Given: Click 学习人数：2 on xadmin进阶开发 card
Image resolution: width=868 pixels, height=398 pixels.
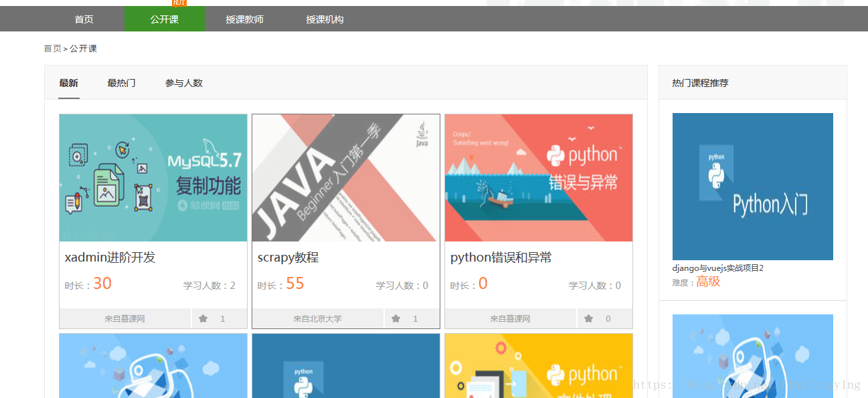Looking at the screenshot, I should 209,286.
